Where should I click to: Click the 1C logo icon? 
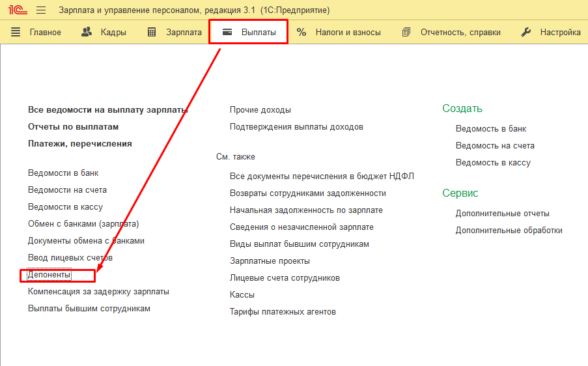tap(17, 10)
